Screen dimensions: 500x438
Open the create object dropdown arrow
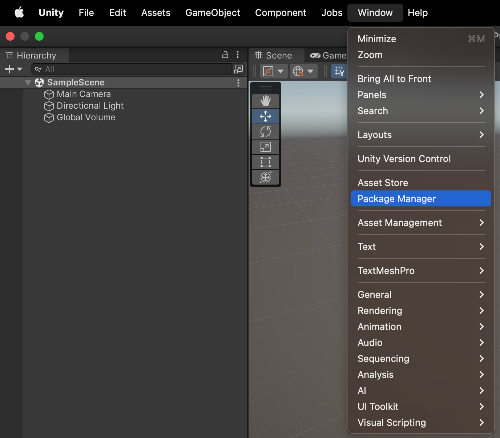click(x=19, y=69)
